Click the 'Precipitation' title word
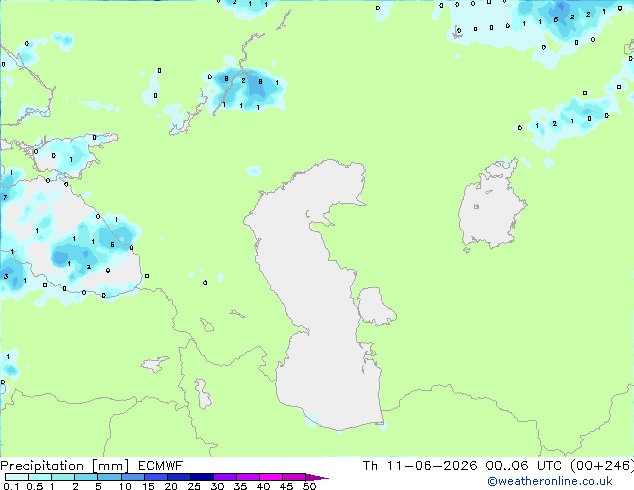The width and height of the screenshot is (634, 490). pyautogui.click(x=42, y=466)
